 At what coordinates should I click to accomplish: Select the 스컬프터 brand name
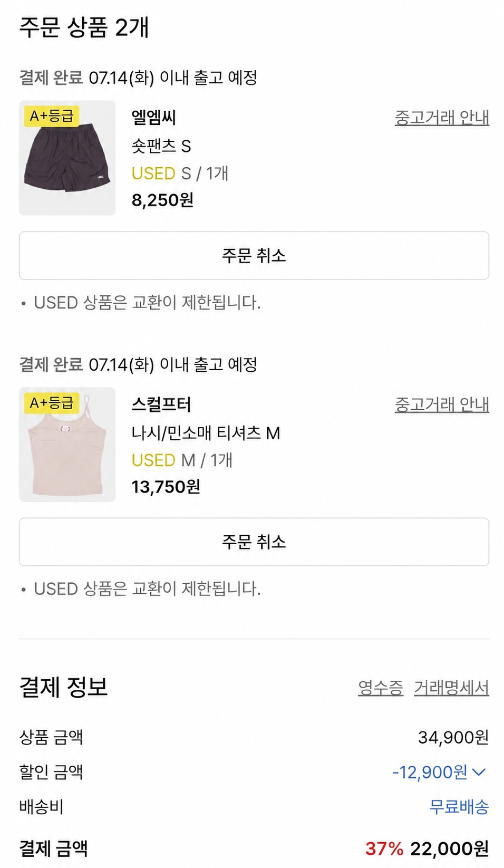point(161,404)
